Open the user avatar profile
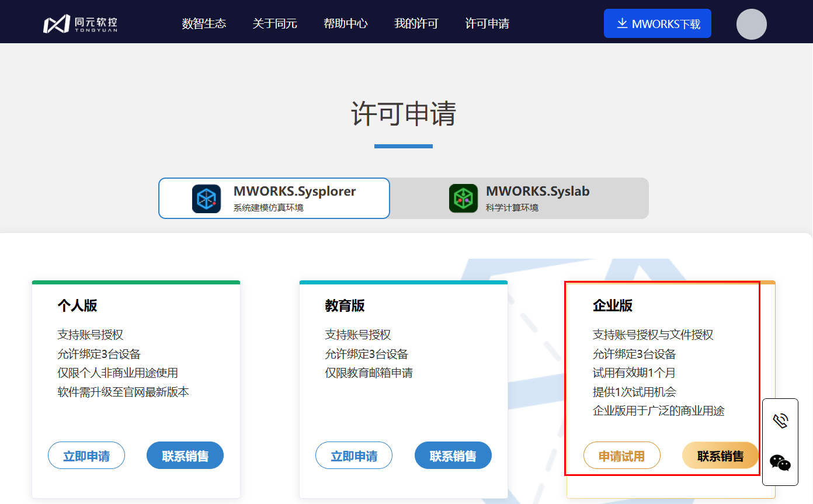 (x=751, y=24)
